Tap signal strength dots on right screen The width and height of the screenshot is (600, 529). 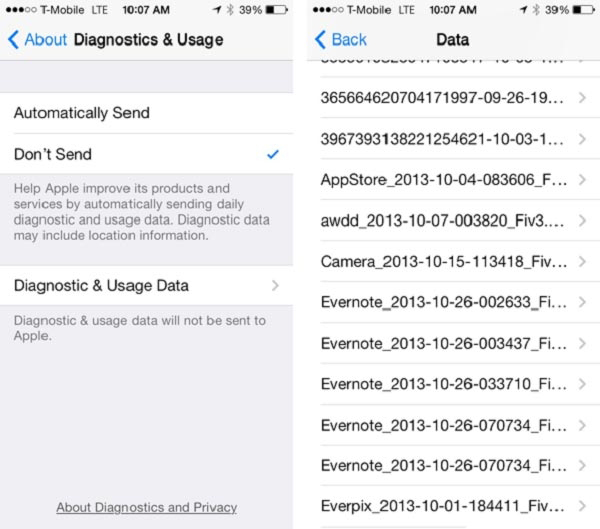328,10
